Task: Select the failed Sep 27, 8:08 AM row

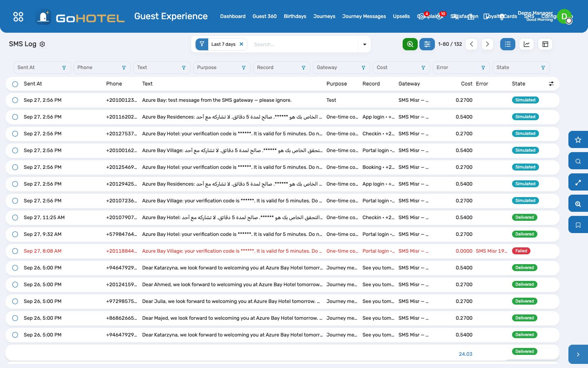Action: (x=15, y=251)
